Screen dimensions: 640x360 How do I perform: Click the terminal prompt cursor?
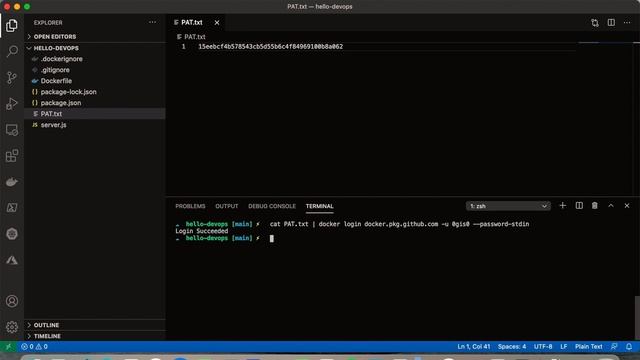pyautogui.click(x=272, y=238)
